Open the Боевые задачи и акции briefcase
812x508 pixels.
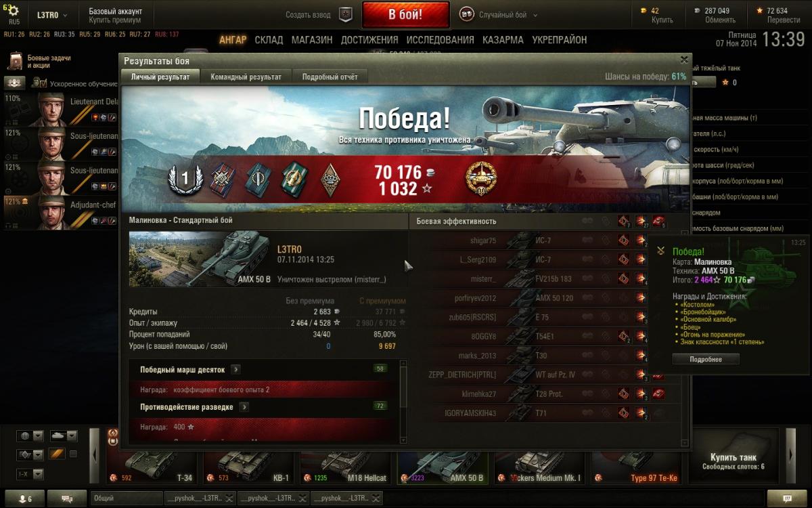coord(15,62)
